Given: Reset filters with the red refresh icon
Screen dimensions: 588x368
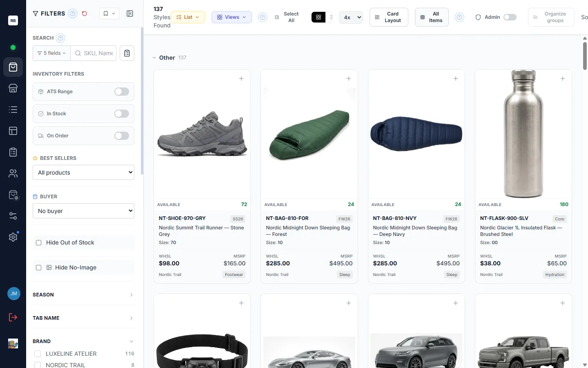Looking at the screenshot, I should pyautogui.click(x=85, y=13).
